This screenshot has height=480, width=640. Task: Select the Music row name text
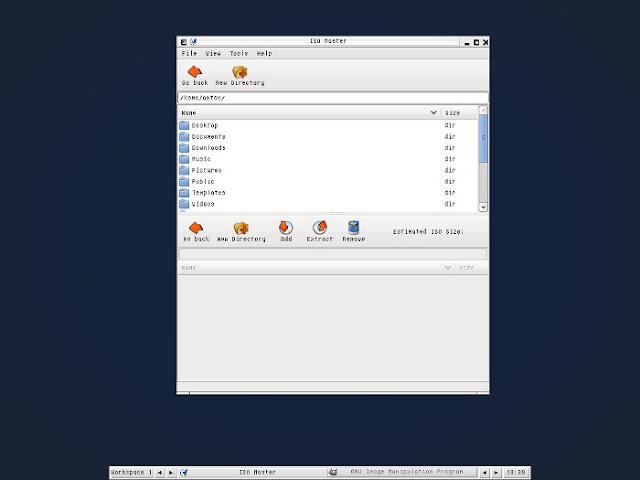tap(201, 159)
